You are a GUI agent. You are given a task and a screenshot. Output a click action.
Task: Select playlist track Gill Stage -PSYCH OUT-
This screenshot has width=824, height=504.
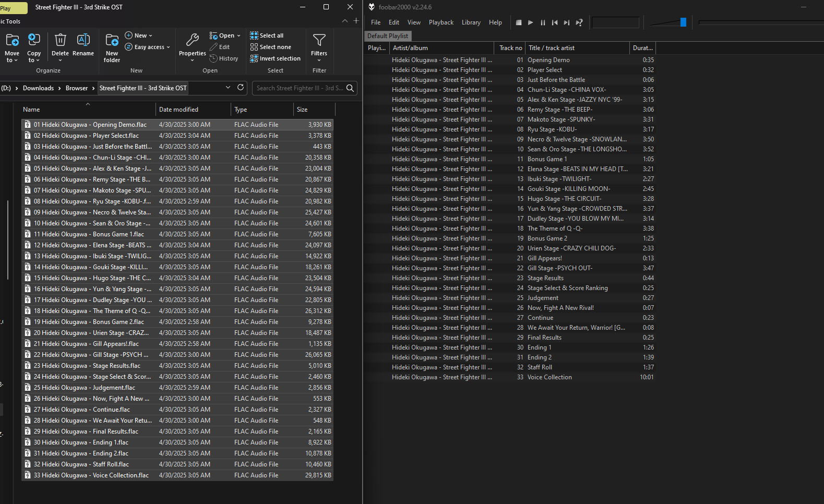(x=510, y=268)
